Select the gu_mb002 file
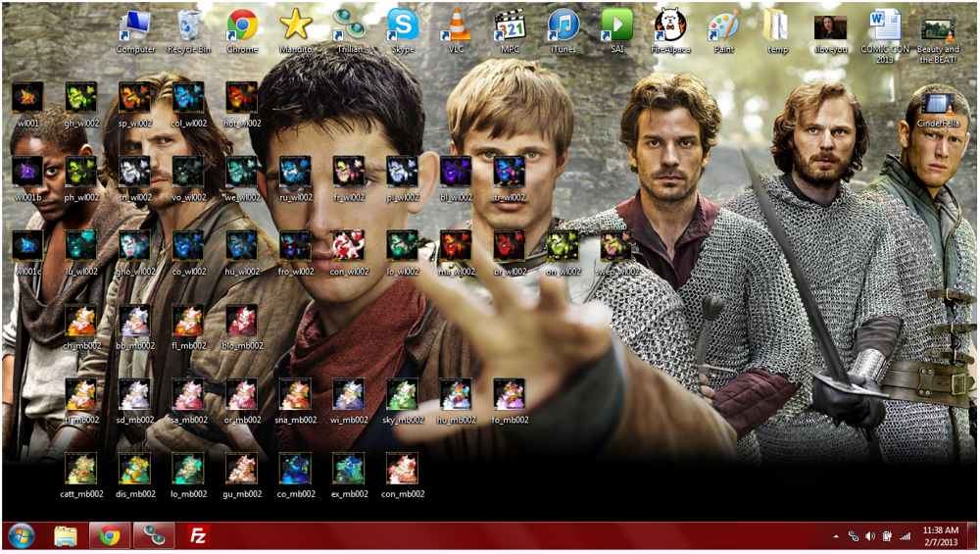The width and height of the screenshot is (980, 554). click(242, 476)
